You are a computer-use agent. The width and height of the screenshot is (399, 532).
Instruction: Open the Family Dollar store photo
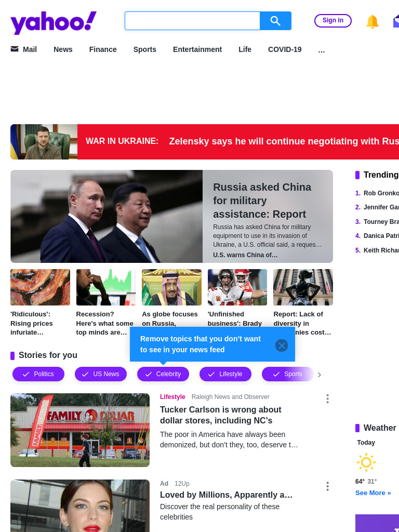(80, 430)
